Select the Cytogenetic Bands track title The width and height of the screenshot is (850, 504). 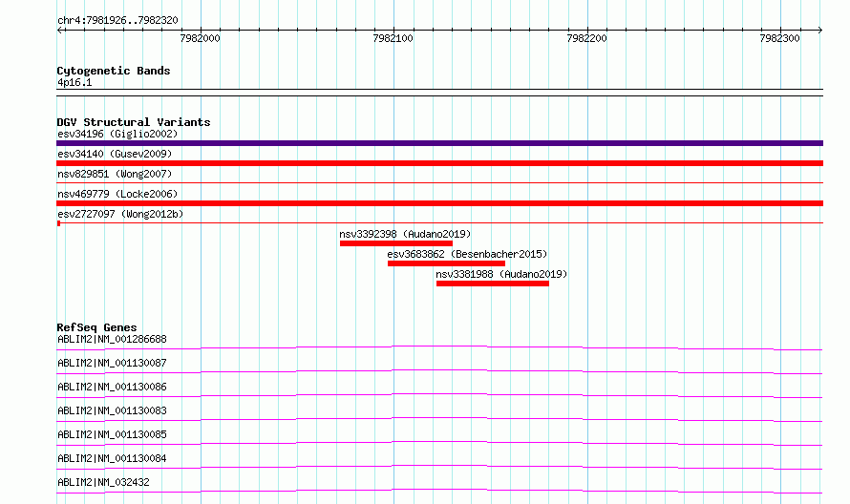click(114, 71)
